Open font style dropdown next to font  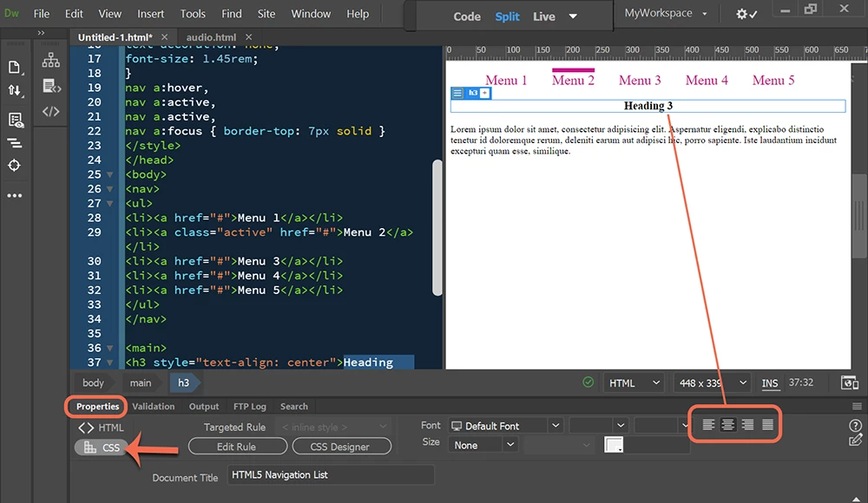click(x=598, y=426)
